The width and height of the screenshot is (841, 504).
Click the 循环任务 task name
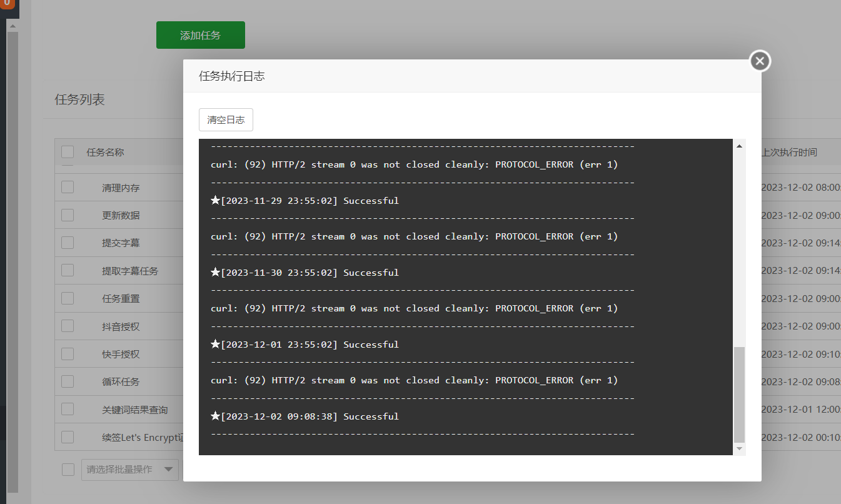coord(121,381)
